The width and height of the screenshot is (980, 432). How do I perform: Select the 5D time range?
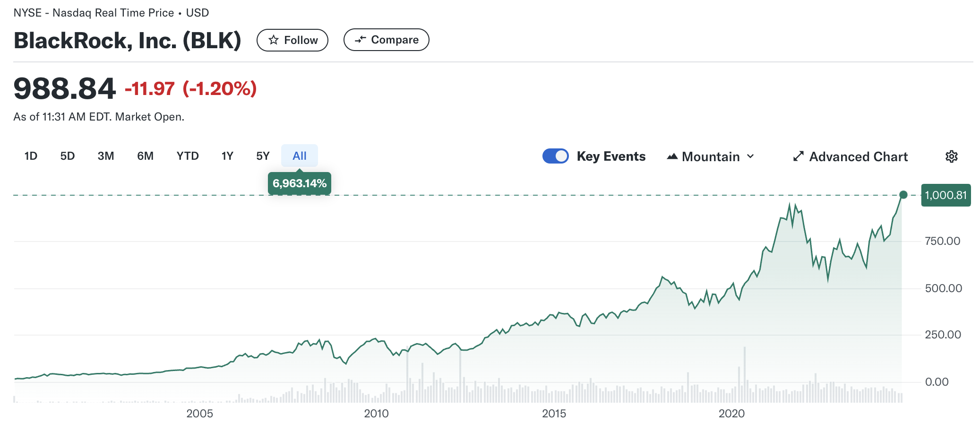click(x=68, y=156)
